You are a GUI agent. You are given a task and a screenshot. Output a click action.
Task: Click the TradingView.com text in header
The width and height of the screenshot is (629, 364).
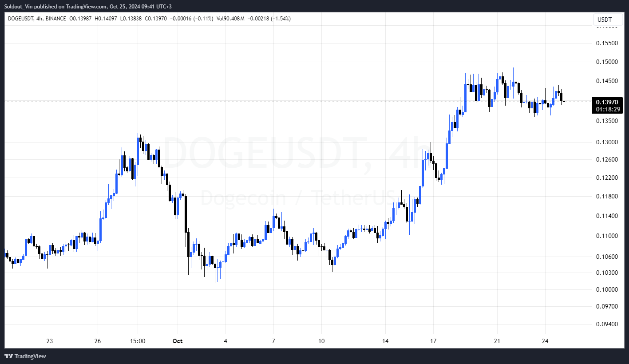(x=87, y=6)
